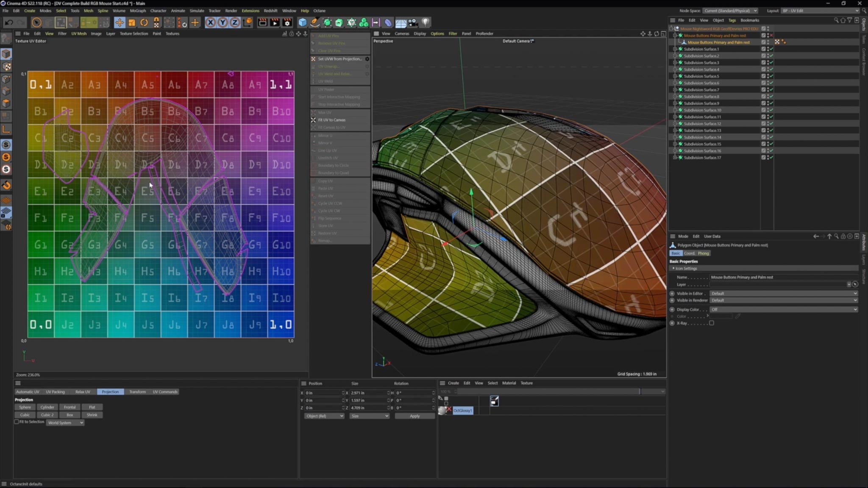This screenshot has height=488, width=868.
Task: Click the Cubic 2 projection button
Action: point(47,415)
